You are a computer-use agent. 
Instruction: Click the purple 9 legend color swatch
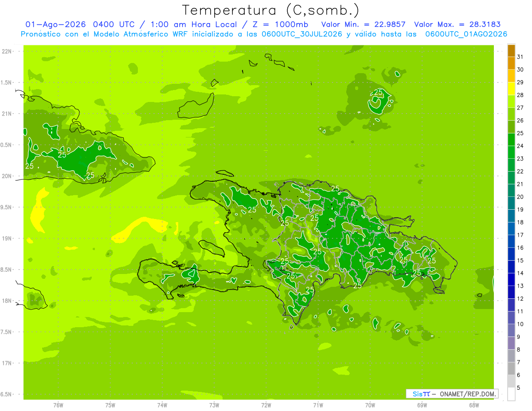click(511, 331)
